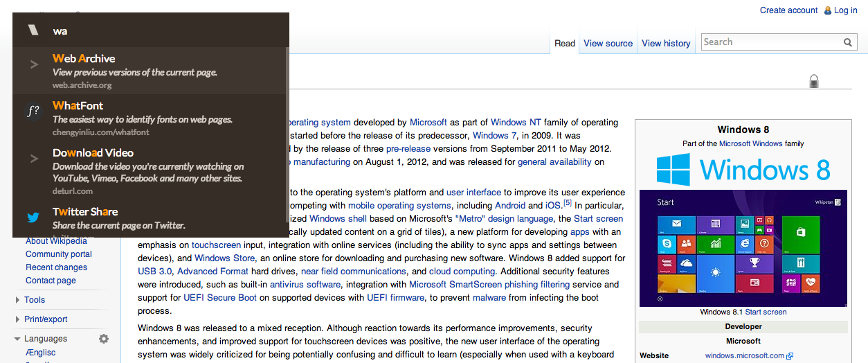The width and height of the screenshot is (868, 363).
Task: Click the Log in user icon
Action: pyautogui.click(x=828, y=10)
